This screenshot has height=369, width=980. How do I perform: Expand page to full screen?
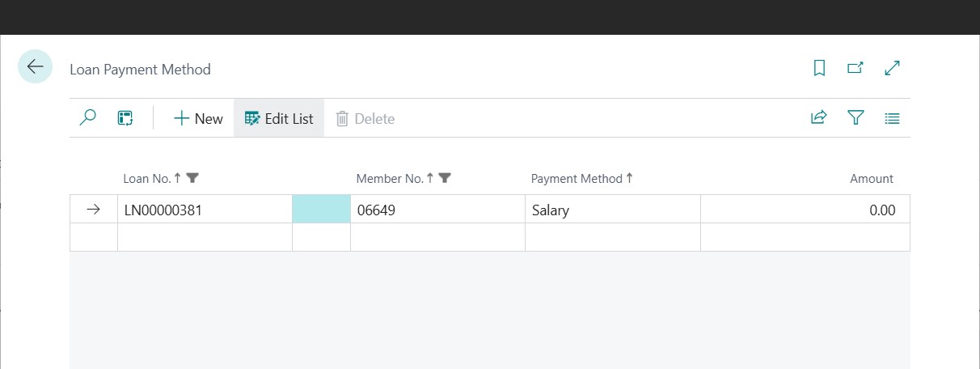(892, 69)
